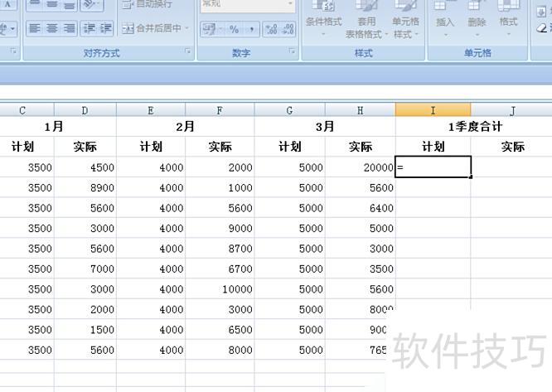This screenshot has height=392, width=552.
Task: Select column header C
Action: [x=22, y=110]
